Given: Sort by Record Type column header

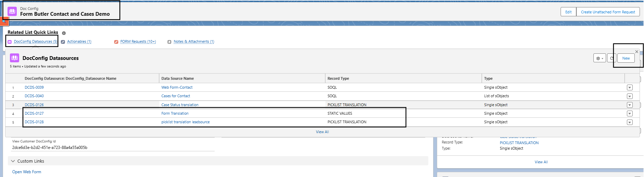Looking at the screenshot, I should [338, 78].
